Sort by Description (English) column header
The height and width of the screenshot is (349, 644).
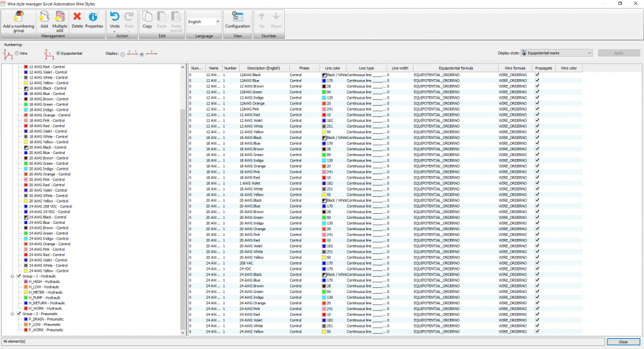click(264, 68)
